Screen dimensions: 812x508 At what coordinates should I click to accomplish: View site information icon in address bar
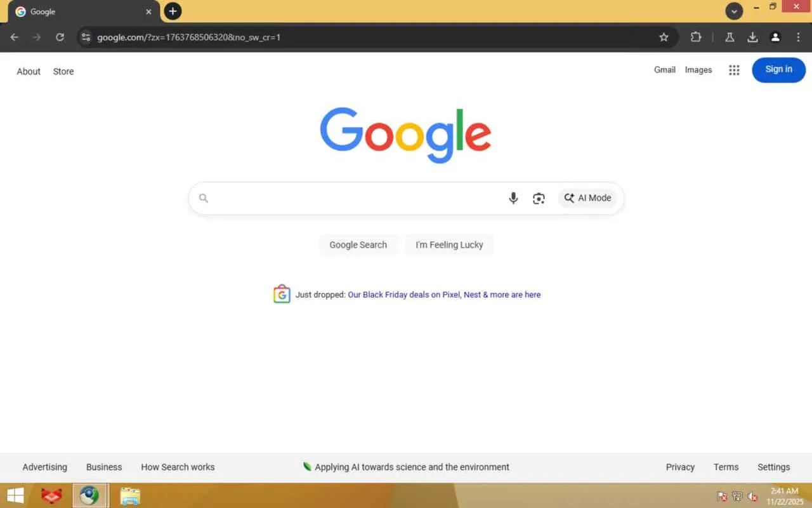coord(86,37)
